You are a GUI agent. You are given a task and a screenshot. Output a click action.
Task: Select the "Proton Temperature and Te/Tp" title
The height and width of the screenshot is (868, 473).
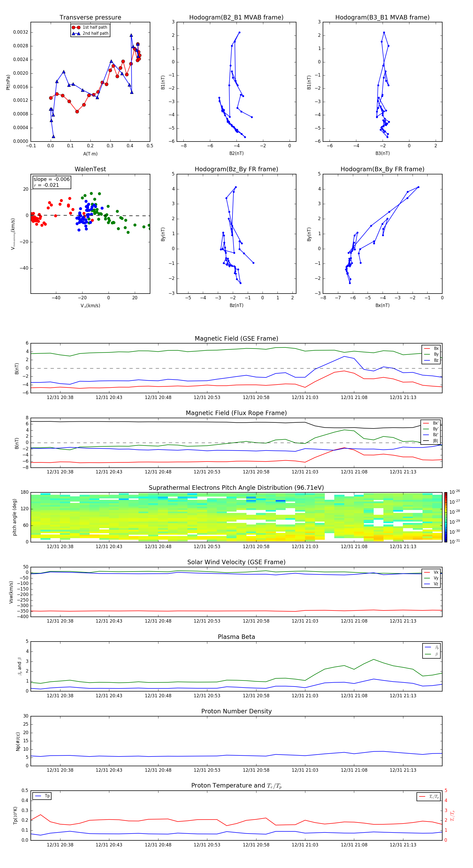(236, 786)
